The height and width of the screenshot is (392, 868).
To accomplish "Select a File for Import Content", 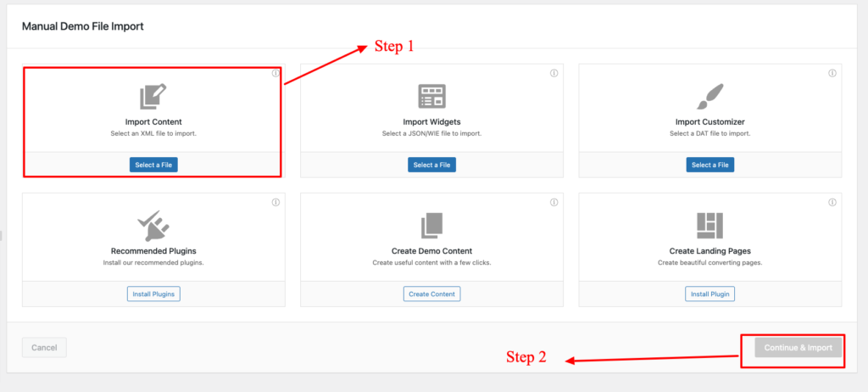I will point(153,165).
